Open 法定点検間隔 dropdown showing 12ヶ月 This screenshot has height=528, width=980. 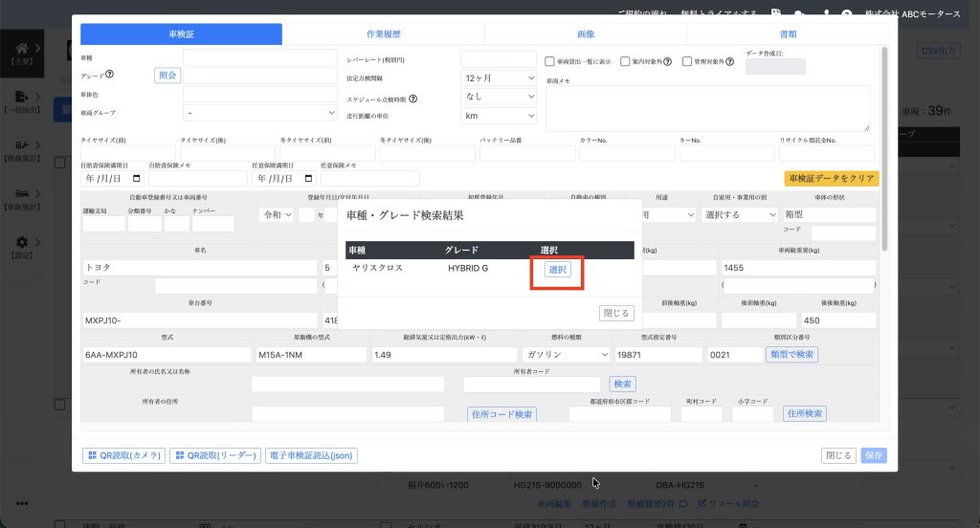pyautogui.click(x=499, y=78)
